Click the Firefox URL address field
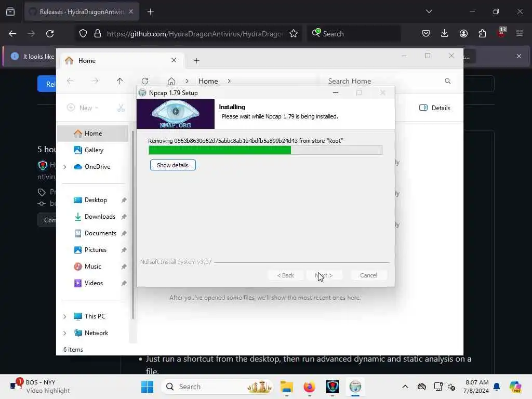 pyautogui.click(x=194, y=34)
